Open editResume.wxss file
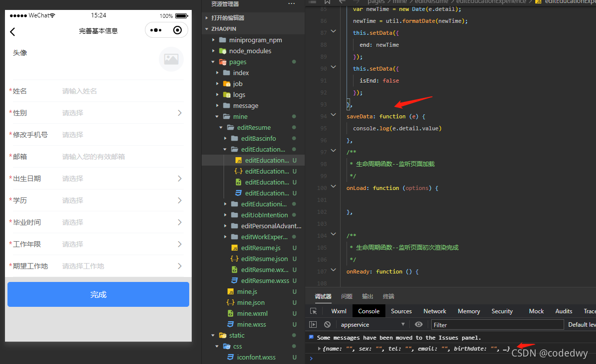596x364 pixels. pos(253,280)
